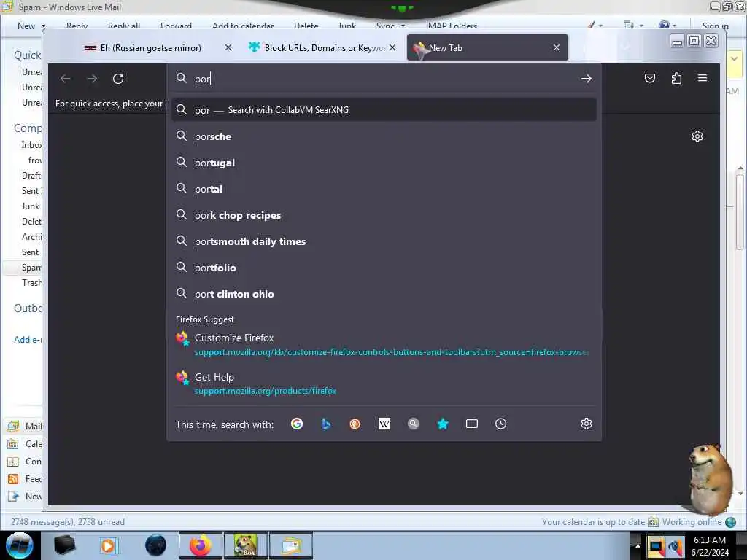Viewport: 747px width, 560px height.
Task: Click Add e-mail account link
Action: click(x=28, y=340)
